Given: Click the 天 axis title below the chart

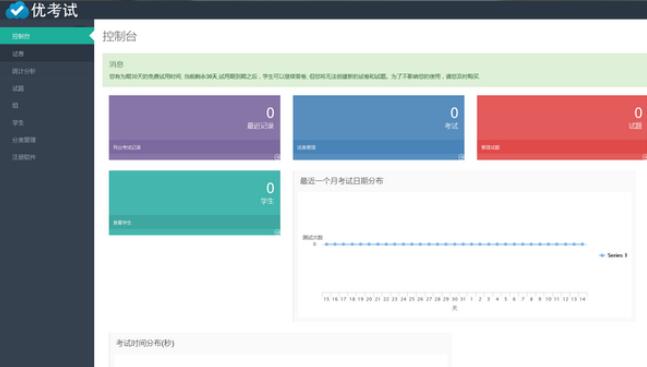Looking at the screenshot, I should (455, 308).
